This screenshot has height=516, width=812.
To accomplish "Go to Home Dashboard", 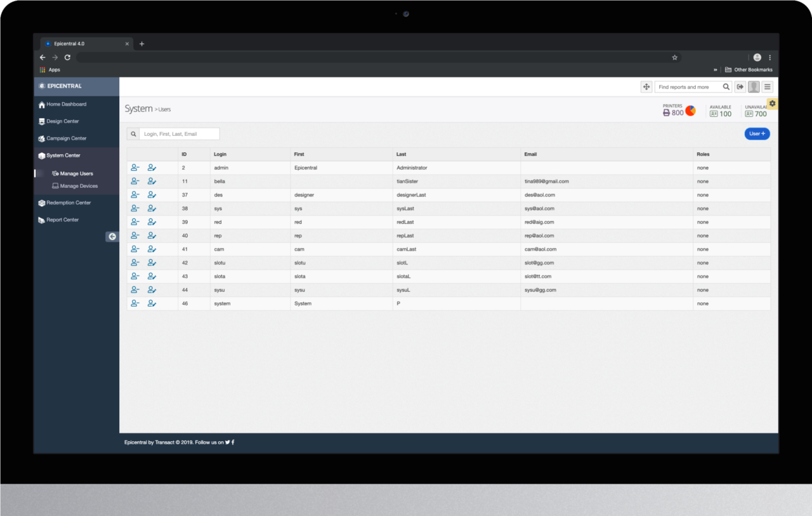I will 66,104.
